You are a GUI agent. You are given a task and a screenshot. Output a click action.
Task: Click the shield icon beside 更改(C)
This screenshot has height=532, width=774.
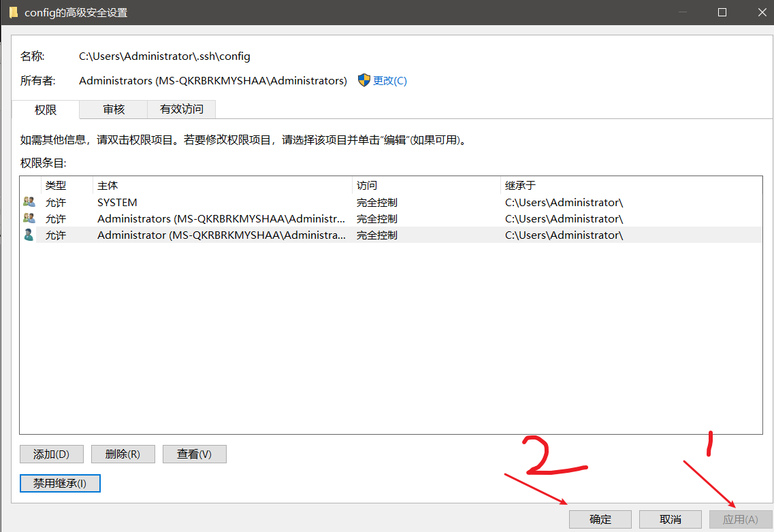[365, 80]
